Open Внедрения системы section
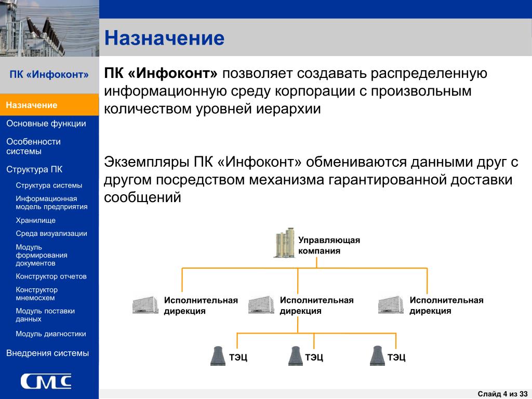Screen dimensions: 532x399 47,353
